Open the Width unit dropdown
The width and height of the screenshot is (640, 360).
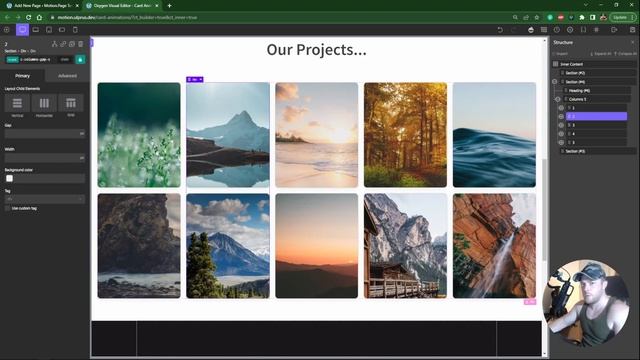tap(82, 158)
